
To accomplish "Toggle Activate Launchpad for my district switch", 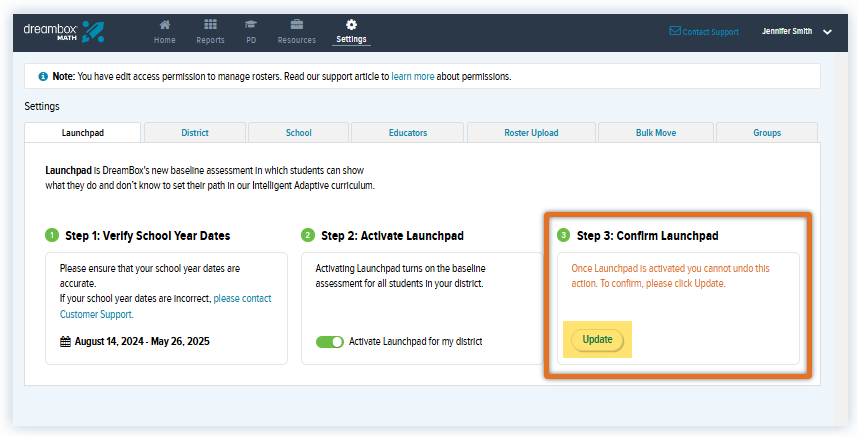I will point(329,342).
